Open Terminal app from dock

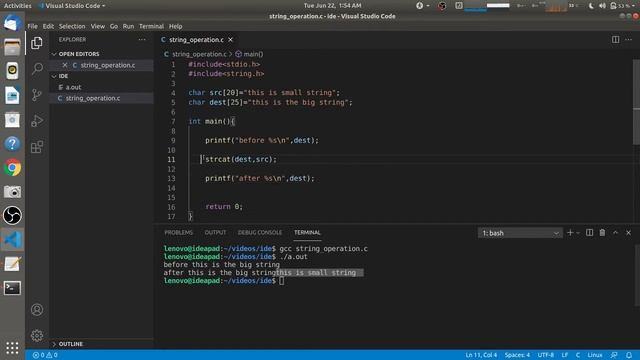click(12, 288)
